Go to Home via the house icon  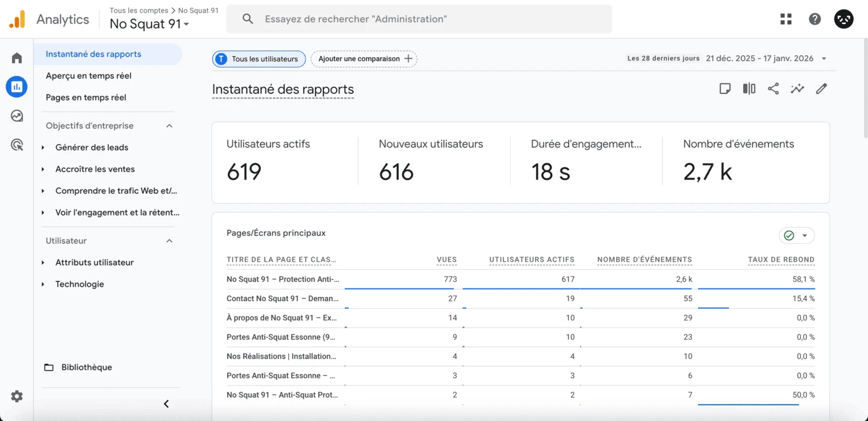click(16, 57)
